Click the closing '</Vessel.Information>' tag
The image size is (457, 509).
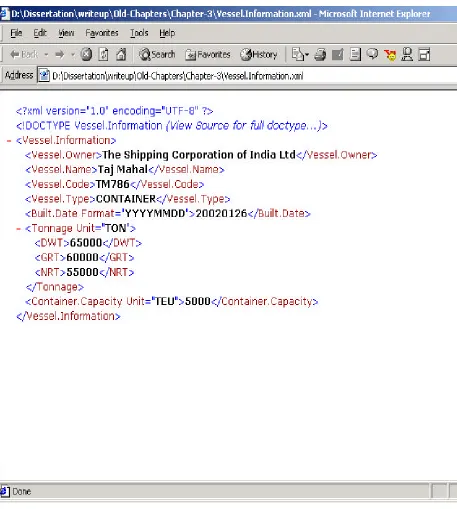click(68, 316)
